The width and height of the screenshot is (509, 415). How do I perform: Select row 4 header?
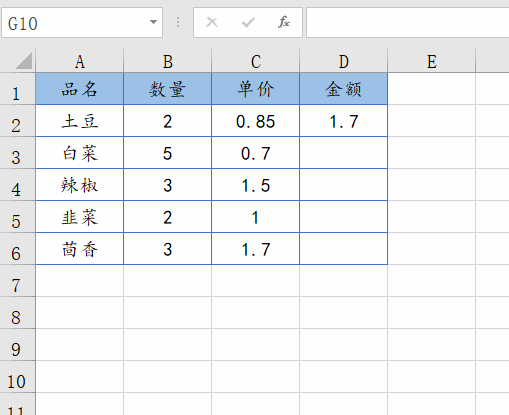click(x=17, y=185)
